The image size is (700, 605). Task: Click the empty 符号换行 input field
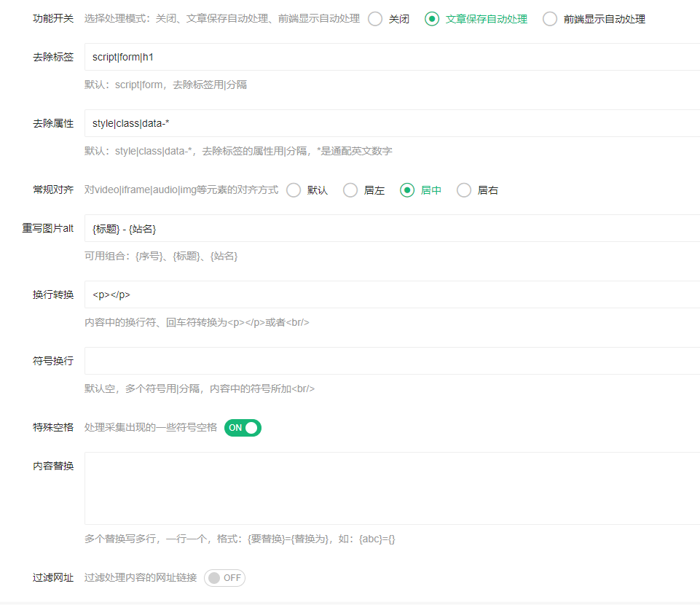tap(392, 361)
